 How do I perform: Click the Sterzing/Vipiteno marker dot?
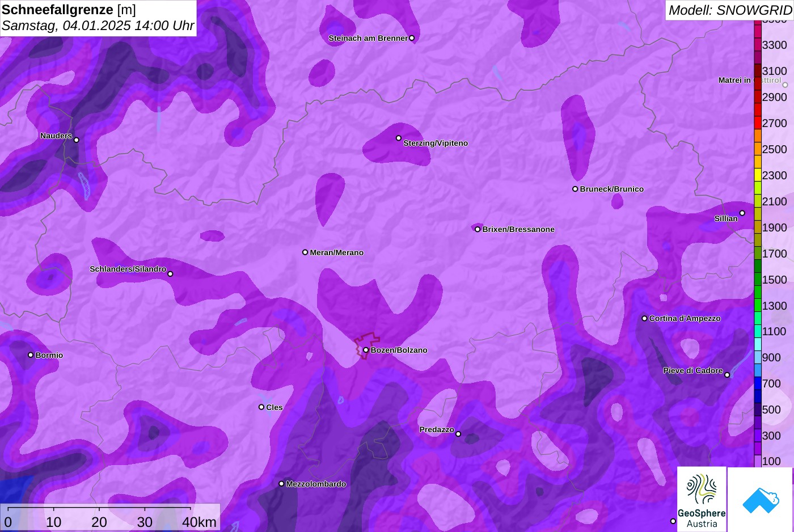point(399,138)
